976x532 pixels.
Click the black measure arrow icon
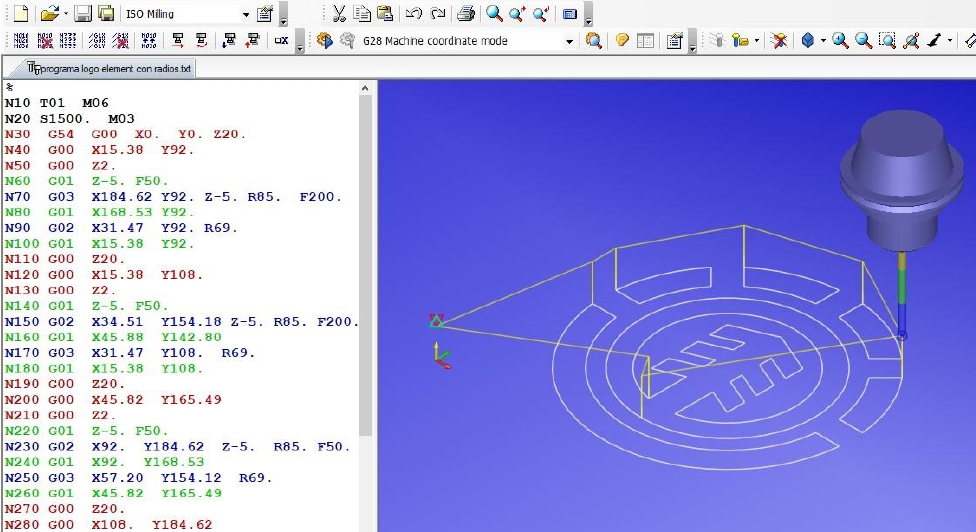(x=934, y=40)
